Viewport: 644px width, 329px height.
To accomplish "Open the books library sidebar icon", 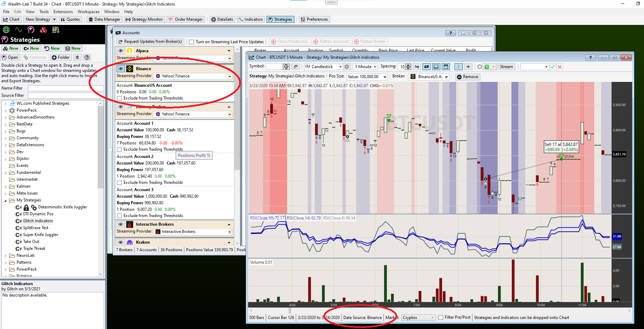I will [56, 30].
